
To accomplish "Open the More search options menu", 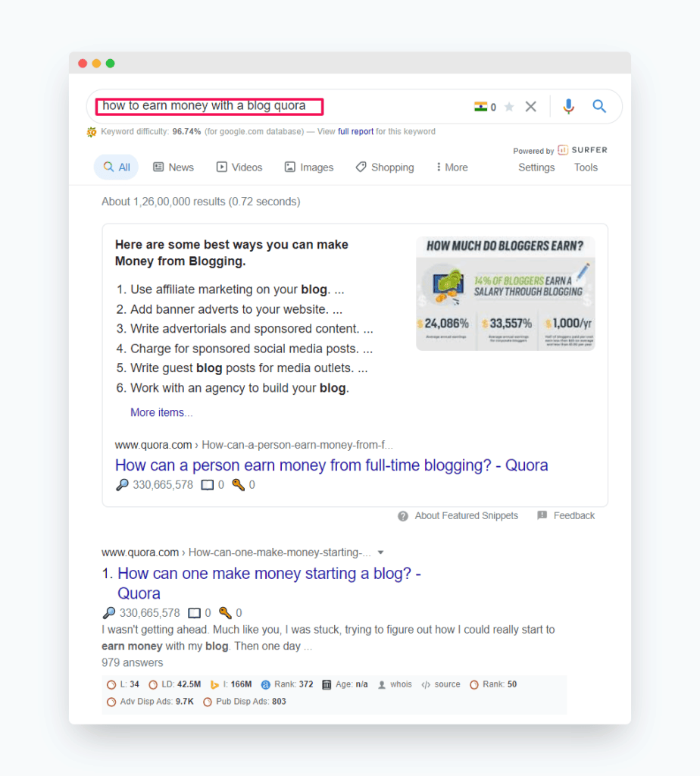I will pyautogui.click(x=452, y=167).
